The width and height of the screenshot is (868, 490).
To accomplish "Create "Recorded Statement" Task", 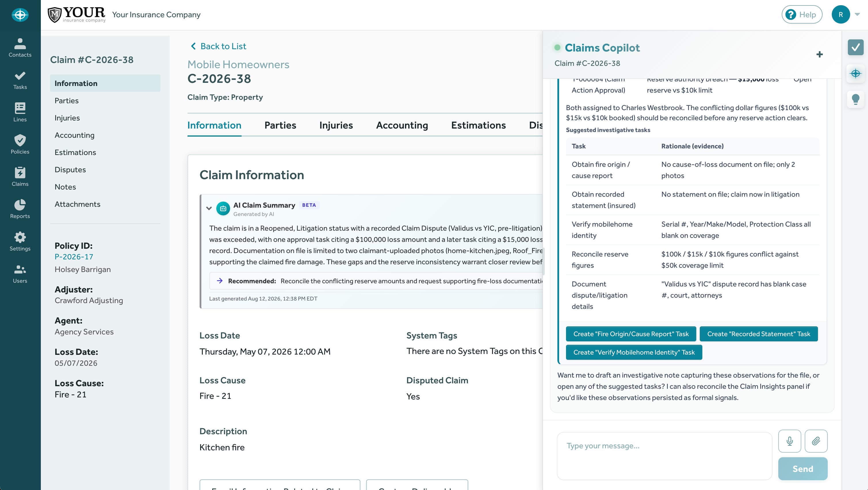I will (758, 334).
